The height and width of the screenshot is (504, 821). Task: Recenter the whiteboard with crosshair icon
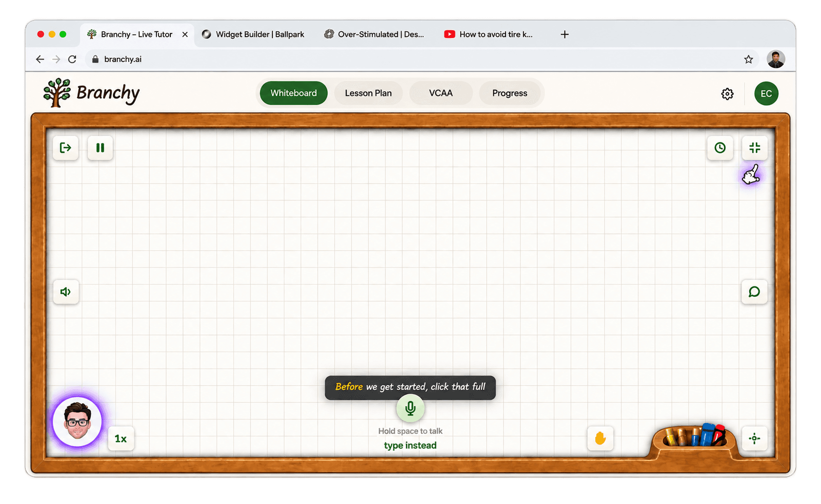tap(754, 438)
